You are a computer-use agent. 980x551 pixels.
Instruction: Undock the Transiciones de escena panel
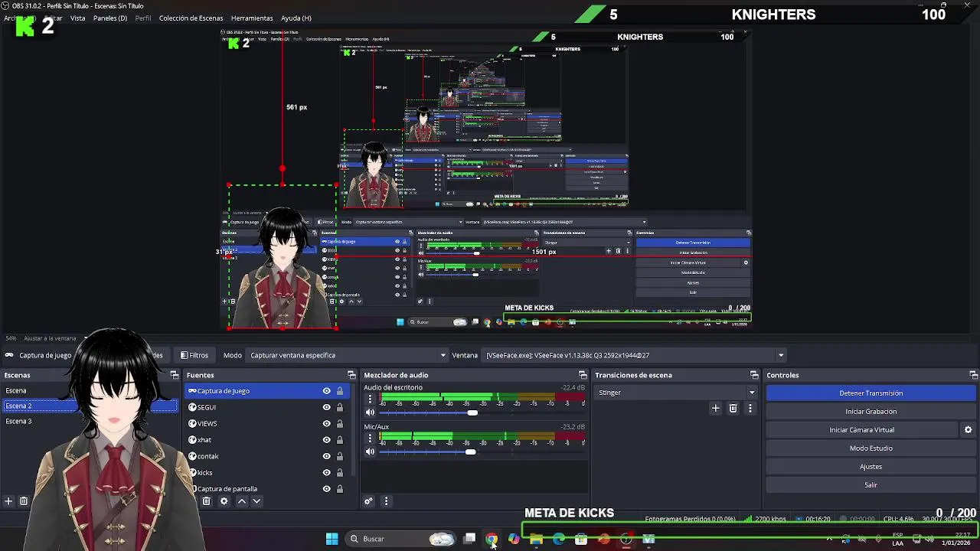(x=754, y=375)
